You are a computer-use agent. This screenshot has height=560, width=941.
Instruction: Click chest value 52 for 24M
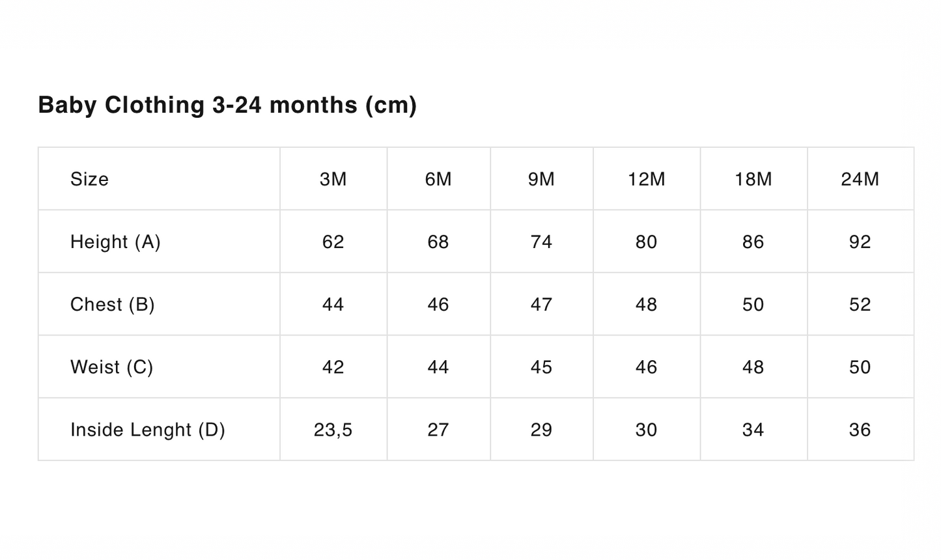860,304
